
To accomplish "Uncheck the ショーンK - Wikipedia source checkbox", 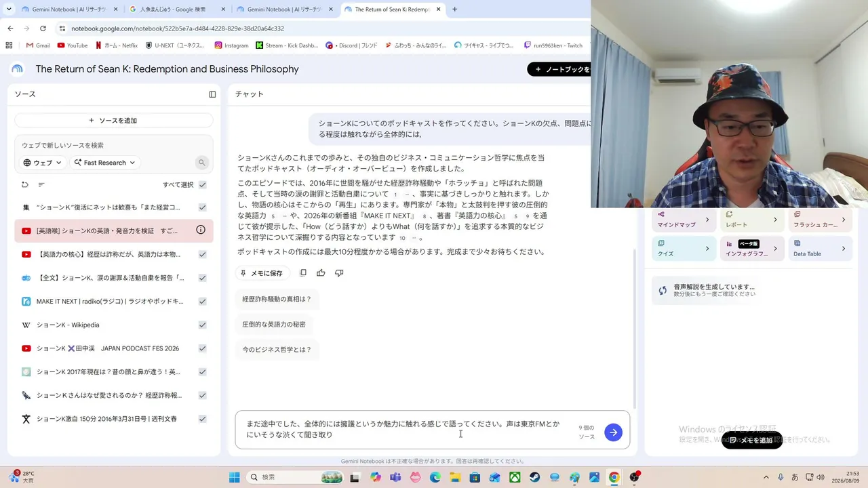I will pyautogui.click(x=202, y=325).
